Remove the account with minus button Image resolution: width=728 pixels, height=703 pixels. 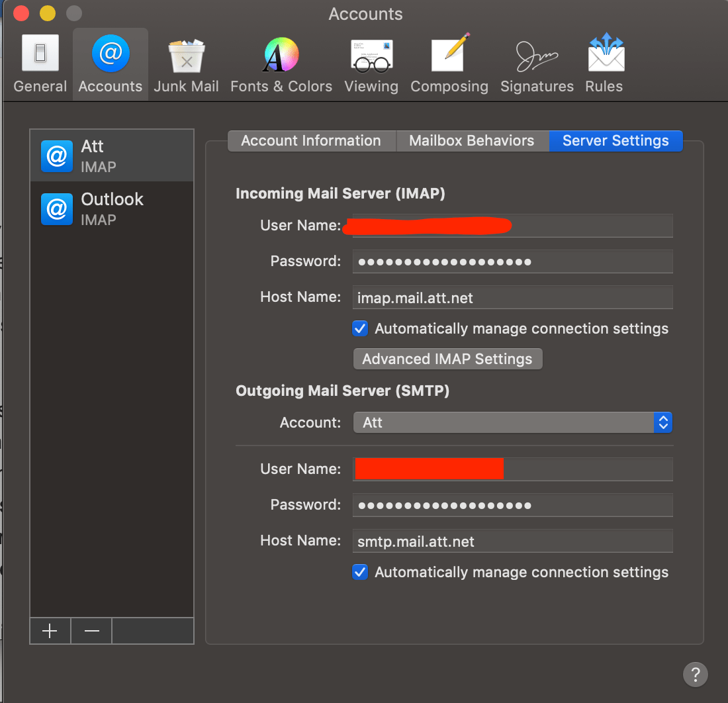pos(91,631)
